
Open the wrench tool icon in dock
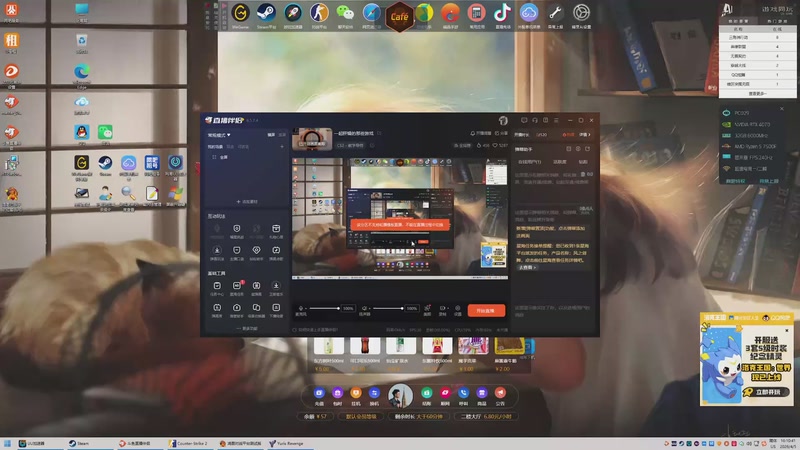[x=555, y=13]
